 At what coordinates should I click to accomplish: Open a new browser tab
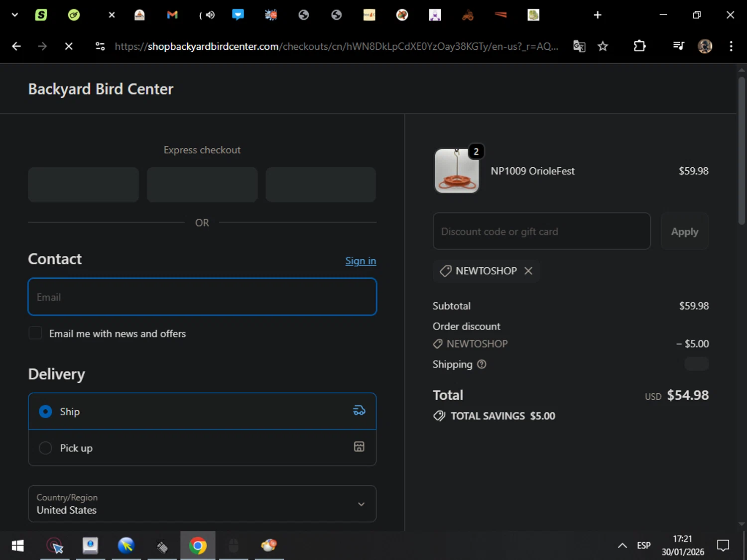pyautogui.click(x=598, y=15)
